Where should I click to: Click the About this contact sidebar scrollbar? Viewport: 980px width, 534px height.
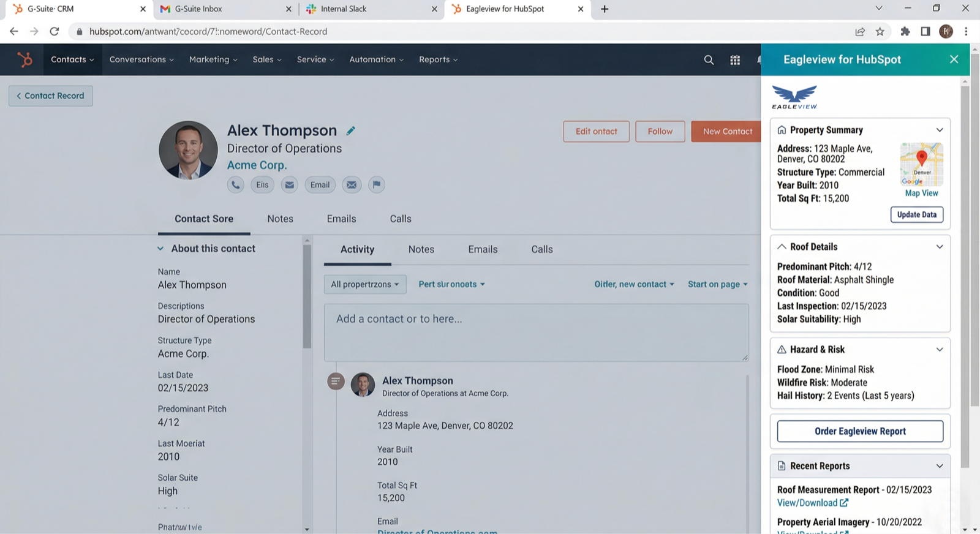pos(307,296)
